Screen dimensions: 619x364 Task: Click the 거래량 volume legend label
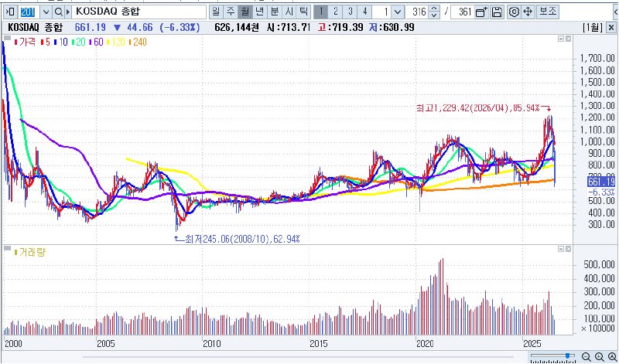[x=30, y=253]
